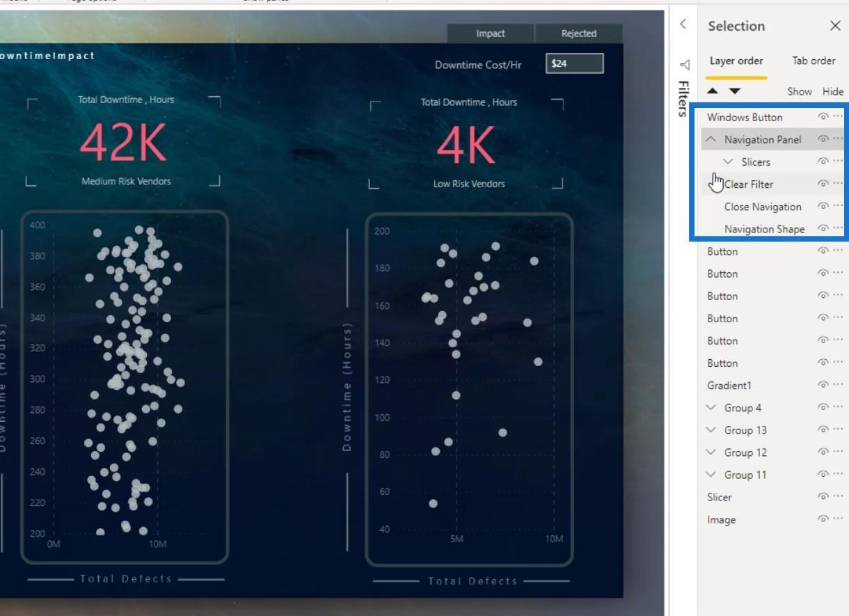Select the Group 4 layer name
Image resolution: width=849 pixels, height=616 pixels.
743,407
